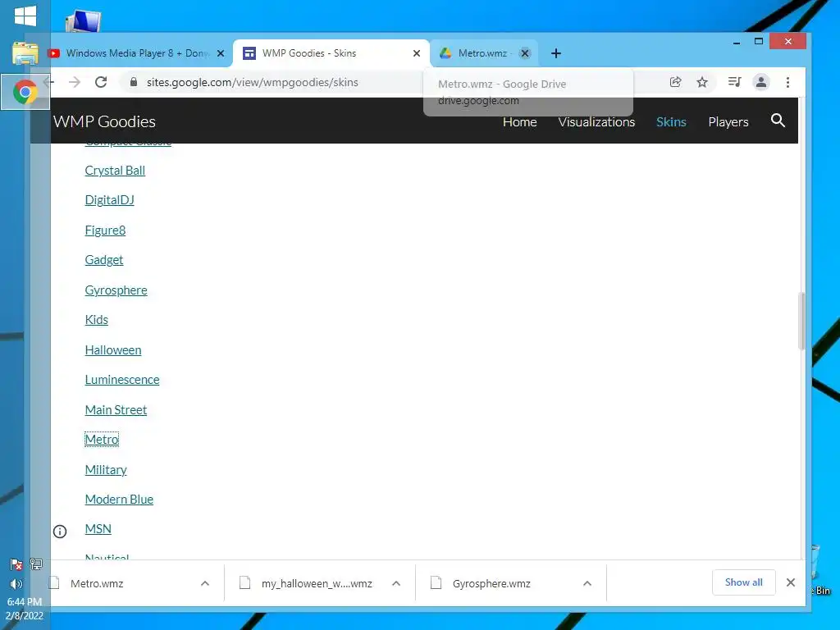Viewport: 840px width, 630px height.
Task: Open Skins in the site nav
Action: (x=671, y=121)
